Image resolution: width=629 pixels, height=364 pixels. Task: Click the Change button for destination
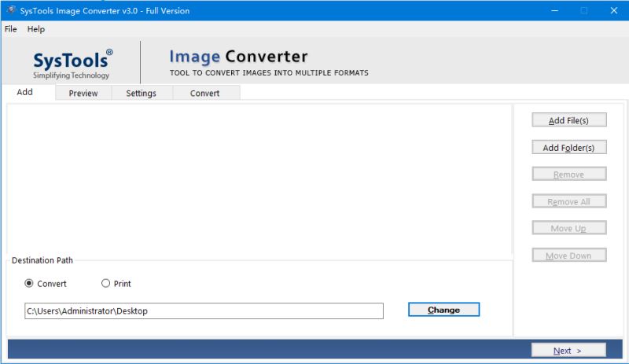(443, 310)
